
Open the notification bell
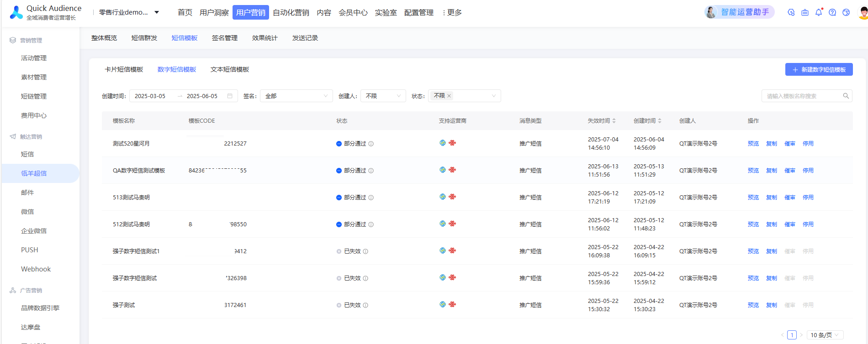tap(819, 12)
